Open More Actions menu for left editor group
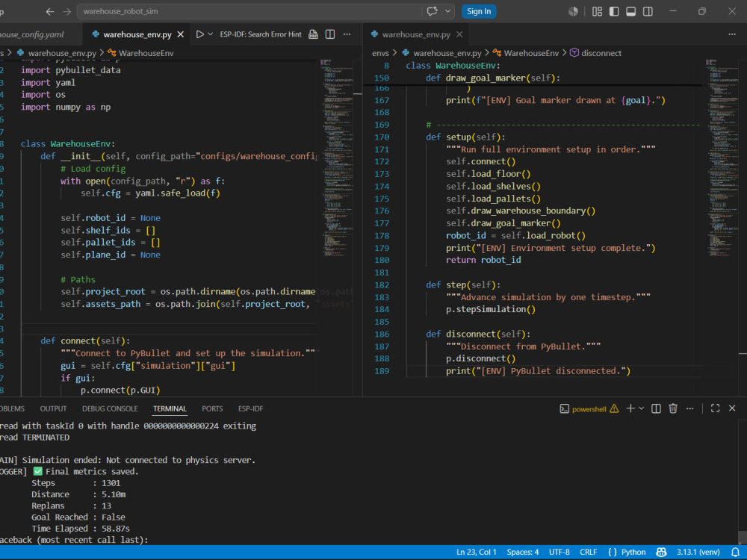The image size is (747, 560). (347, 34)
